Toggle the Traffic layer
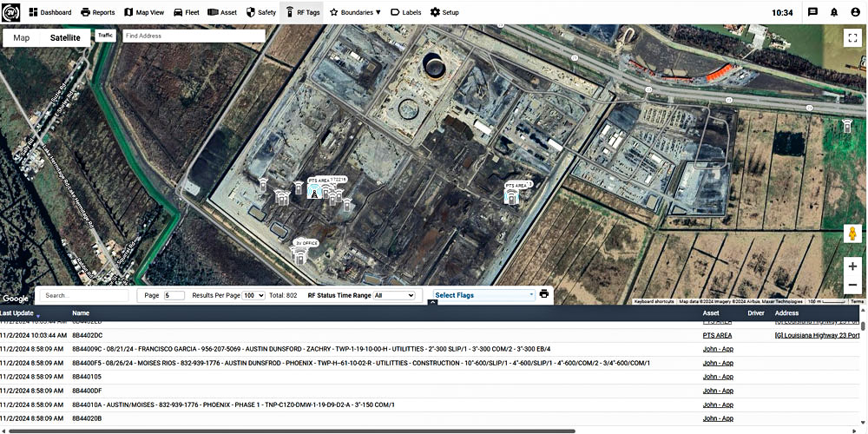 (105, 36)
